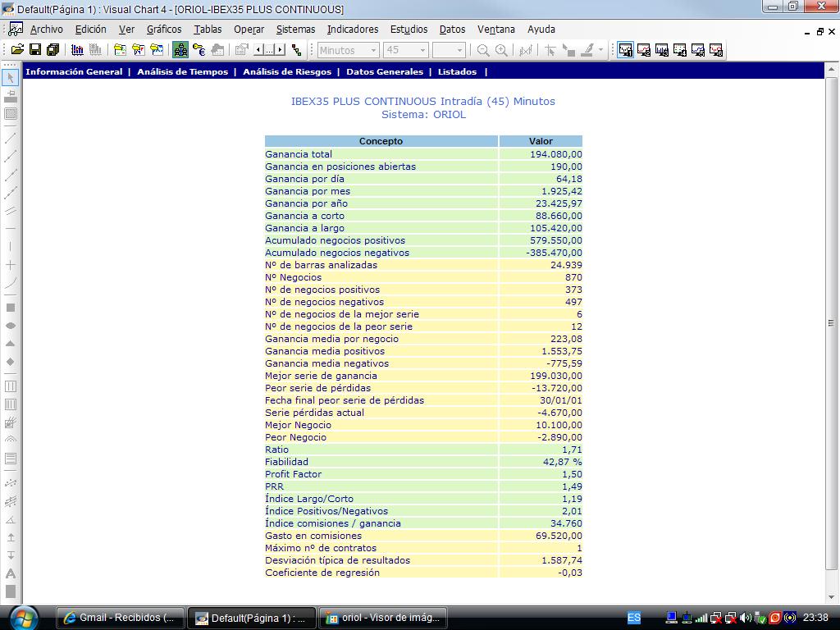The width and height of the screenshot is (840, 630).
Task: Go to the Listados section
Action: click(x=457, y=72)
